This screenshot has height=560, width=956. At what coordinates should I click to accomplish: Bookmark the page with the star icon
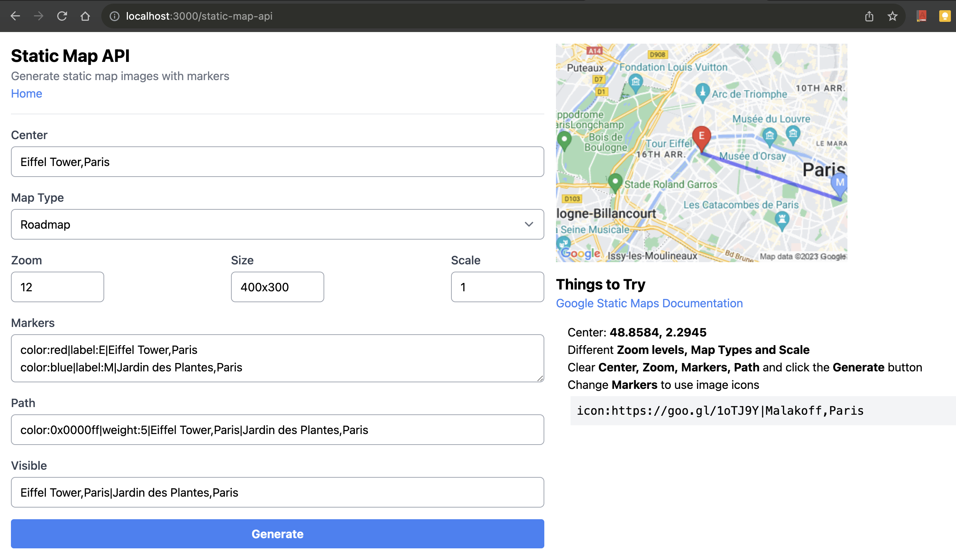point(892,16)
